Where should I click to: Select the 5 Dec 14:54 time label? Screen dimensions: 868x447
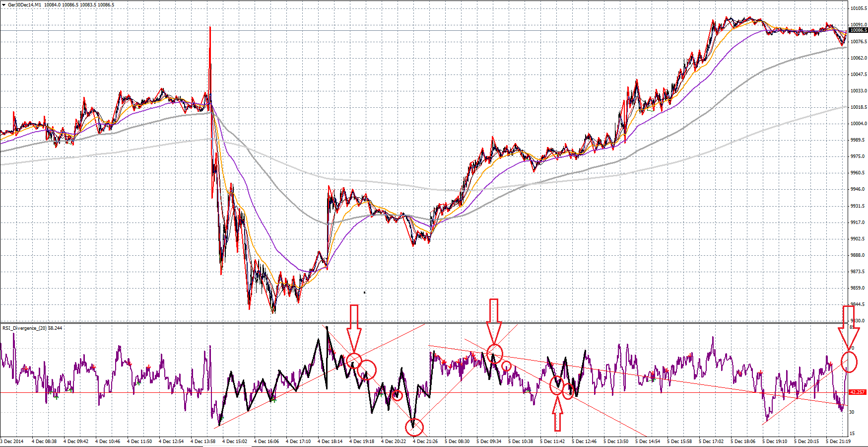coord(648,441)
